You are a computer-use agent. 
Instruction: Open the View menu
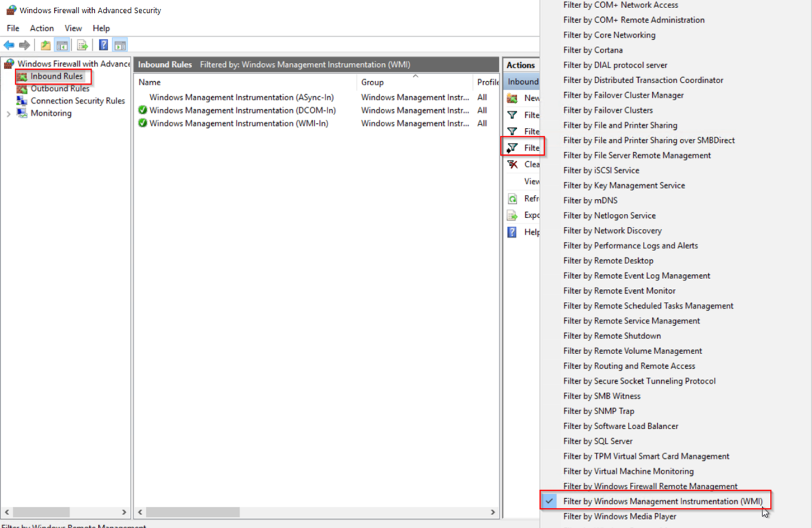(x=73, y=28)
